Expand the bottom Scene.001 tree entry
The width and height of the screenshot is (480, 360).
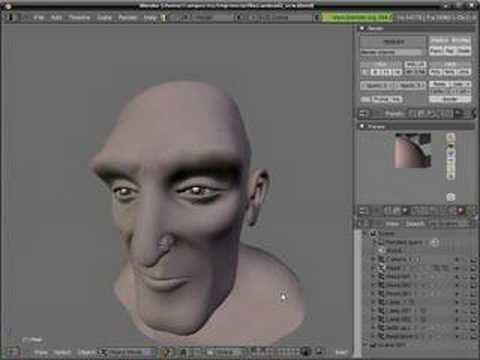pos(365,345)
